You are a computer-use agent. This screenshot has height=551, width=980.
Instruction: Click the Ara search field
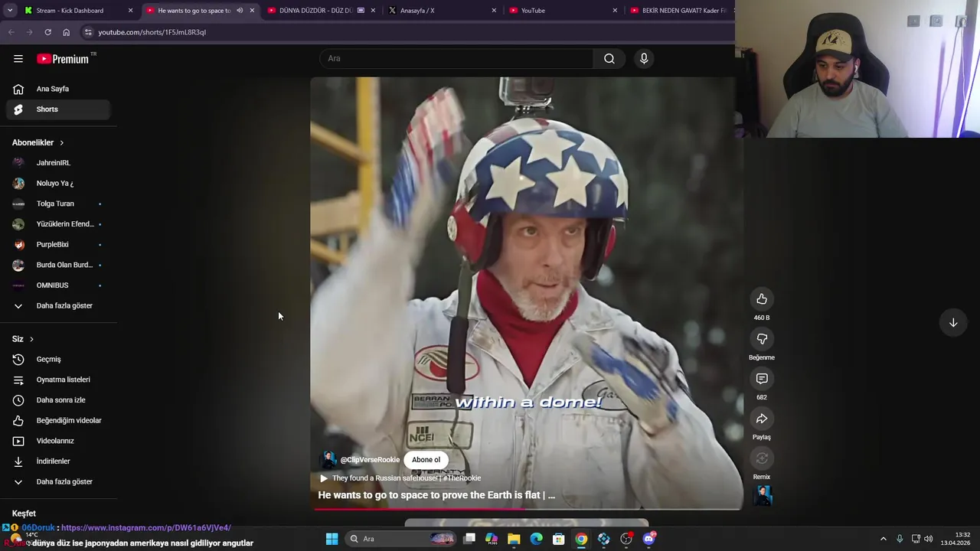pos(456,59)
